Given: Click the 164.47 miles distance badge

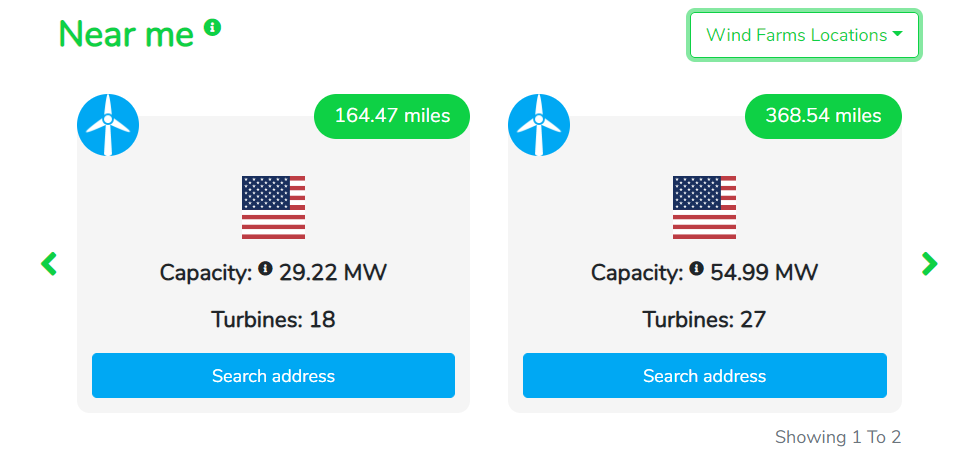Looking at the screenshot, I should pos(392,116).
